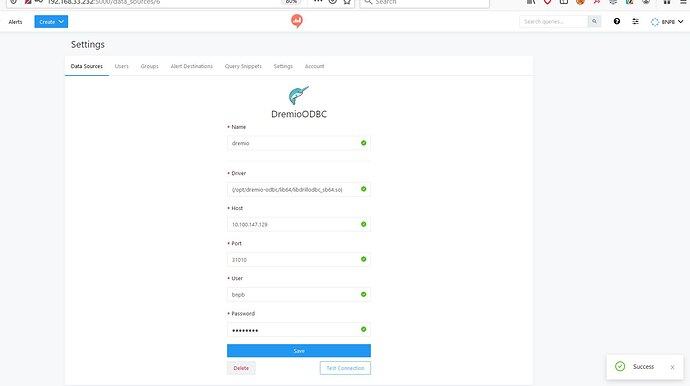Focus the Host input with 10.100.147.129
This screenshot has width=690, height=386.
(299, 224)
